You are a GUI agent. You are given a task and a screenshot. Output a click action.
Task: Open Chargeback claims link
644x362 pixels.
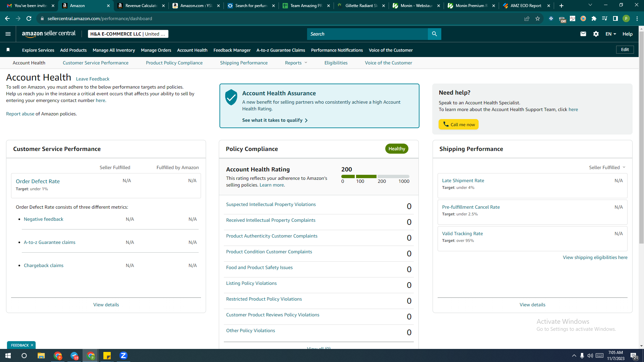44,265
